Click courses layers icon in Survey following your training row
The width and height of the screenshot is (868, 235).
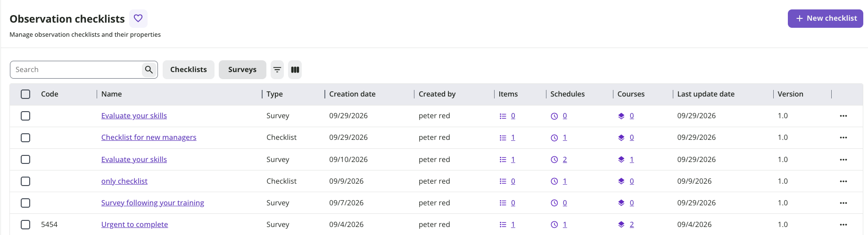pyautogui.click(x=621, y=203)
